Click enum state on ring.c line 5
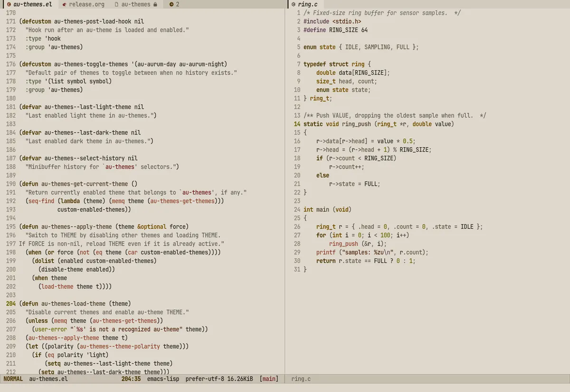570x392 pixels. 320,47
